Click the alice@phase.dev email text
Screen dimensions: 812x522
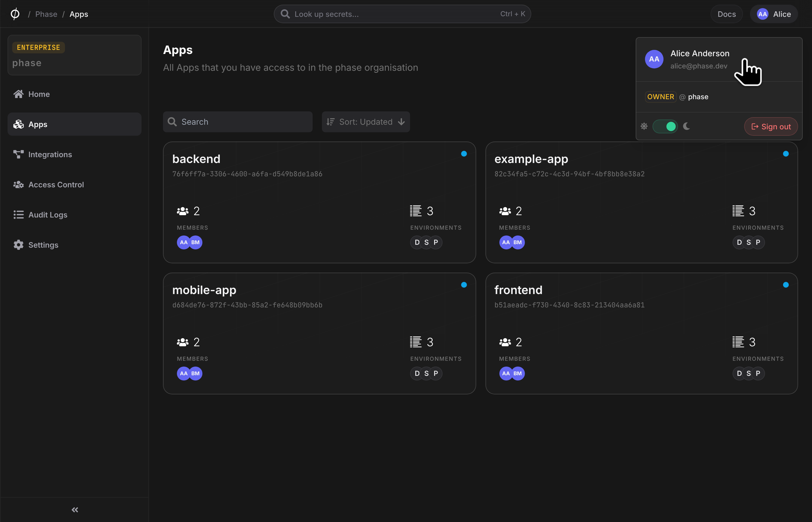(x=699, y=66)
